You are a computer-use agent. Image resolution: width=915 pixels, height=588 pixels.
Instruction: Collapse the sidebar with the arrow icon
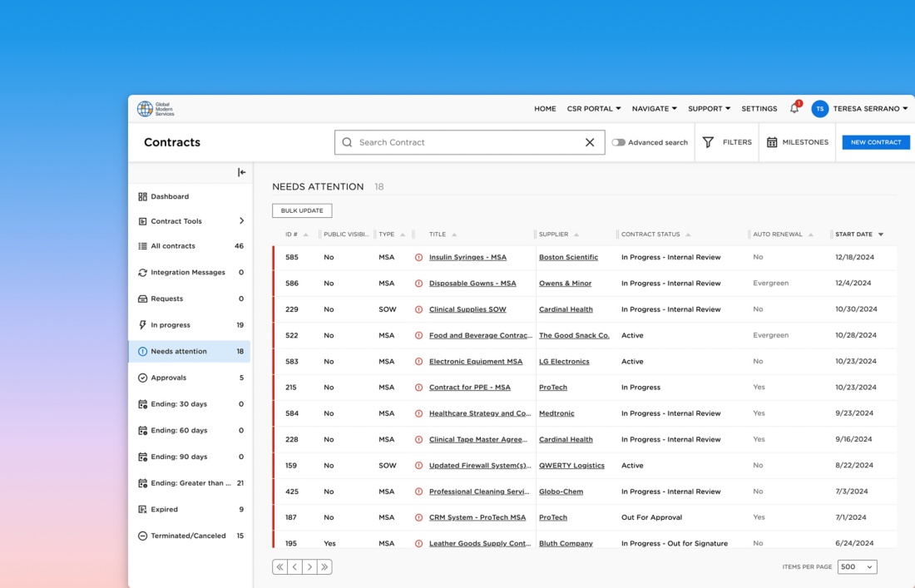(241, 172)
